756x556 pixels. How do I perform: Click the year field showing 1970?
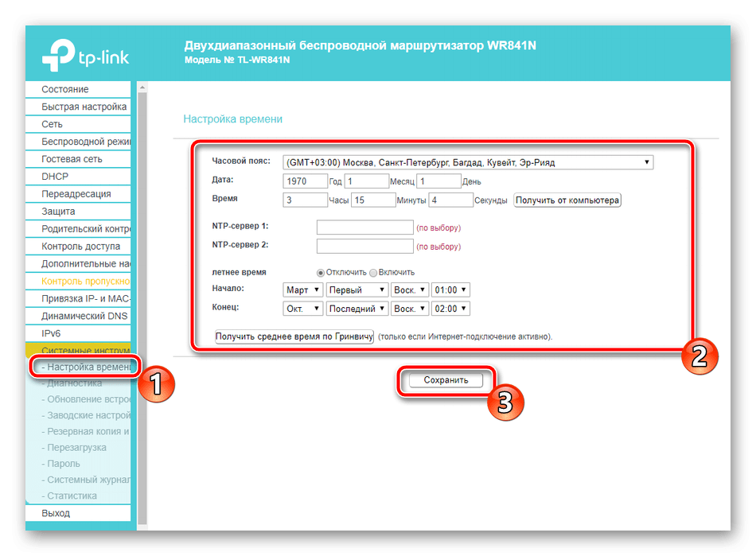click(305, 181)
